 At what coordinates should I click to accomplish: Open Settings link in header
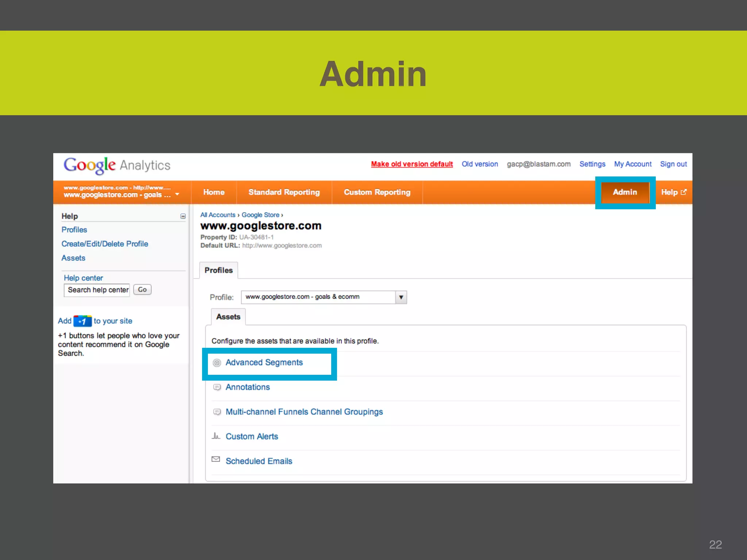pyautogui.click(x=592, y=164)
